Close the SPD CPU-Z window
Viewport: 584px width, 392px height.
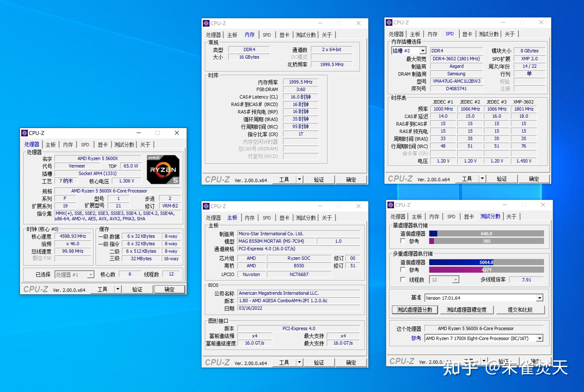pyautogui.click(x=541, y=22)
